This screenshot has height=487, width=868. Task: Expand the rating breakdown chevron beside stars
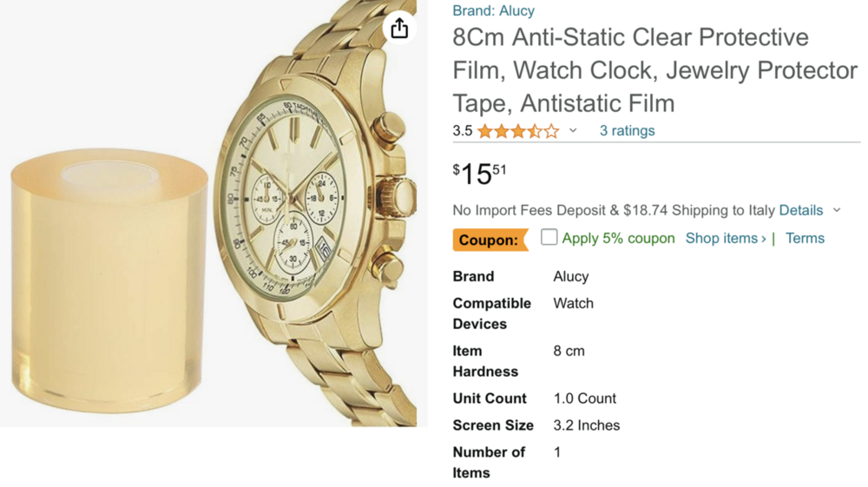(x=573, y=131)
